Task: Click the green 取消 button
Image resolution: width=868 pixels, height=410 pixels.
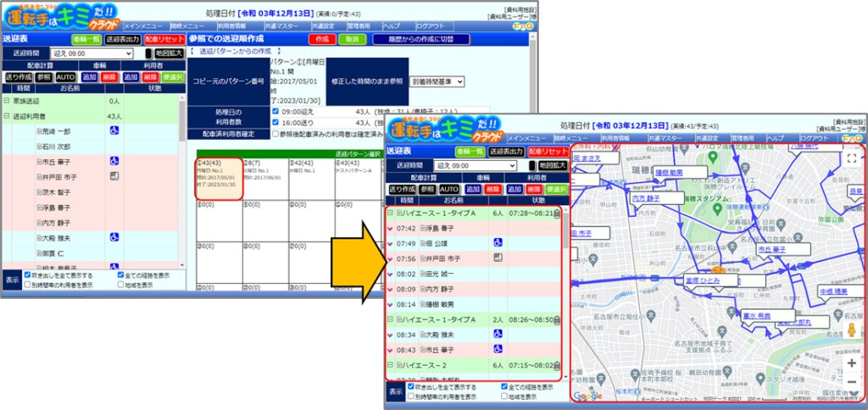Action: (x=352, y=39)
